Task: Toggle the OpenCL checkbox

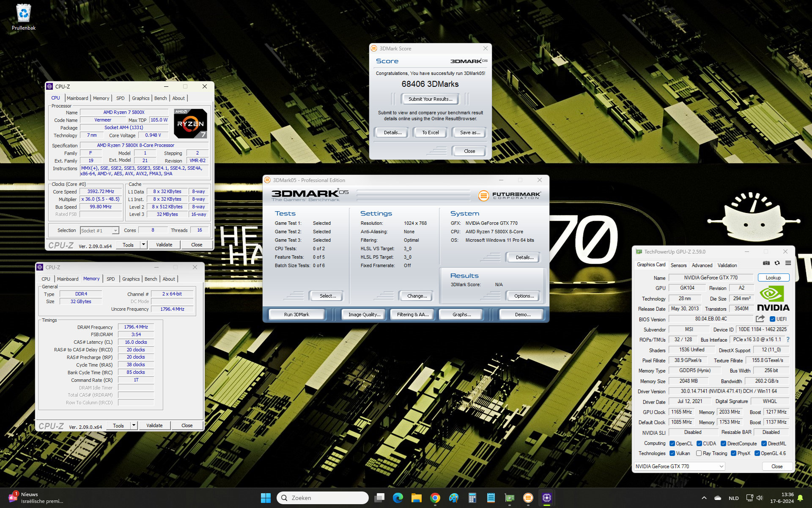Action: click(x=672, y=444)
